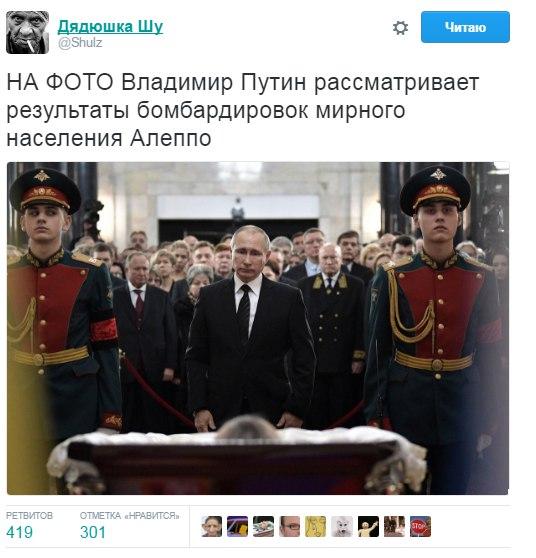Open the gear settings menu
Viewport: 536px width, 558px height.
400,27
